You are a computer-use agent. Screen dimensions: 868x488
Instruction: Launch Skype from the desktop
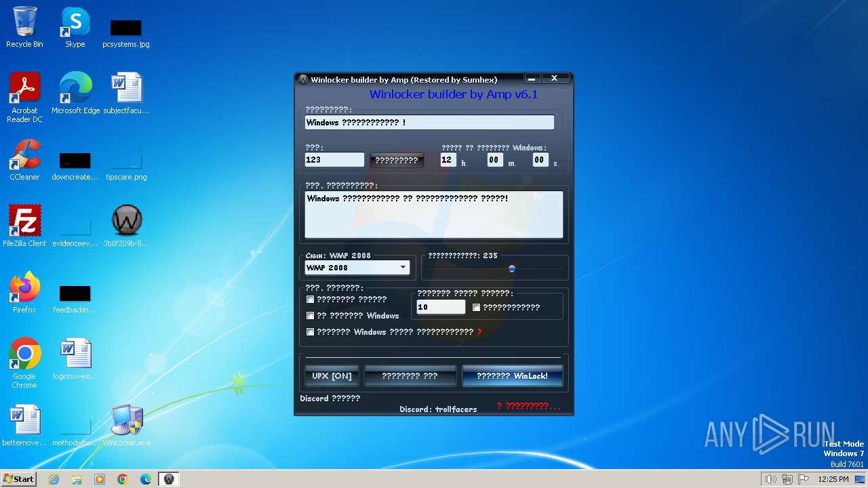75,27
